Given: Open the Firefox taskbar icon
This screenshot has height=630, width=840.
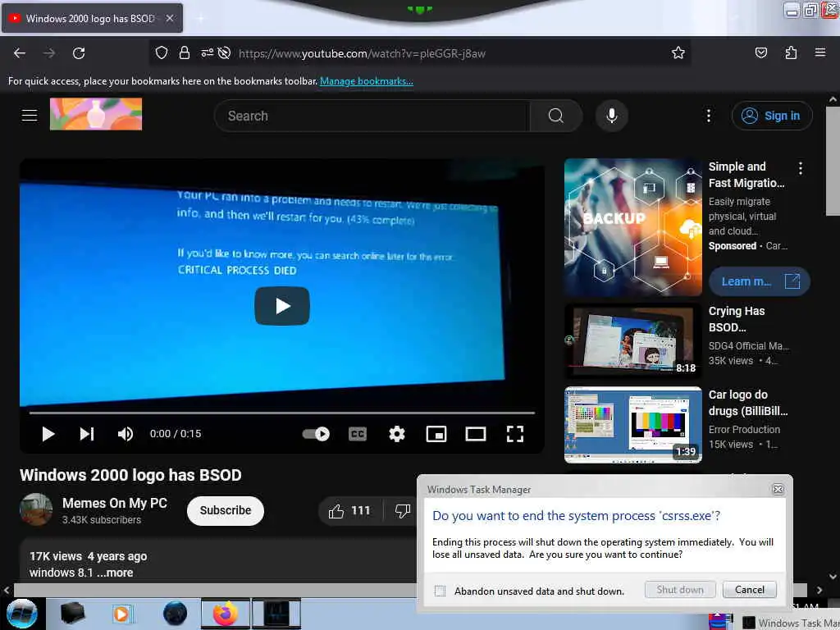Looking at the screenshot, I should click(x=225, y=614).
